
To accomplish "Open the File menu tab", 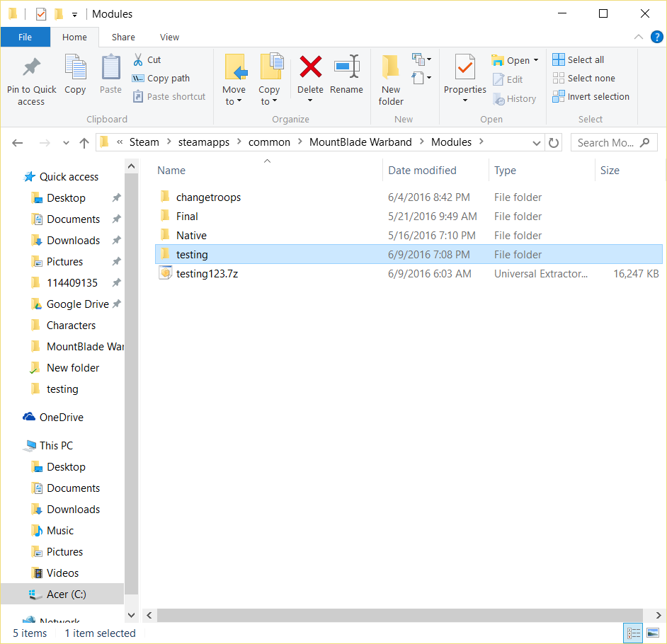I will point(25,38).
